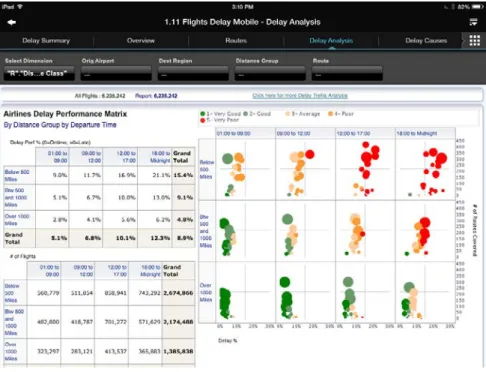Screen dimensions: 486x372
Task: Click the 15.4% grand total cell
Action: coord(183,175)
